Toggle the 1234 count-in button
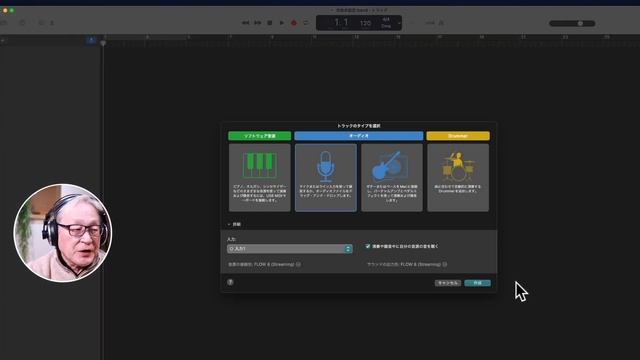This screenshot has width=640, height=360. pyautogui.click(x=430, y=23)
